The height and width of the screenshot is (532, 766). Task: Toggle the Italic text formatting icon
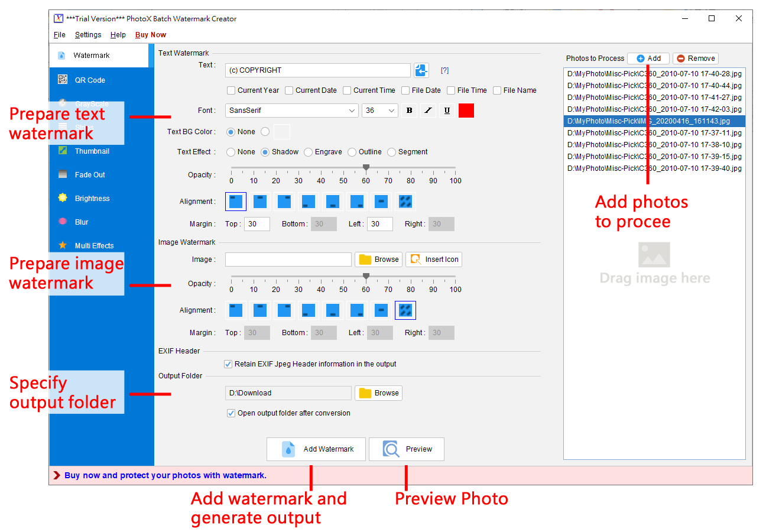(x=428, y=111)
